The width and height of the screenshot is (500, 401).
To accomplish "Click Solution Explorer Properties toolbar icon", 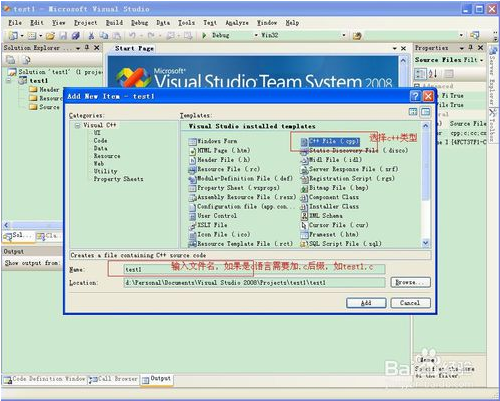I will point(11,60).
